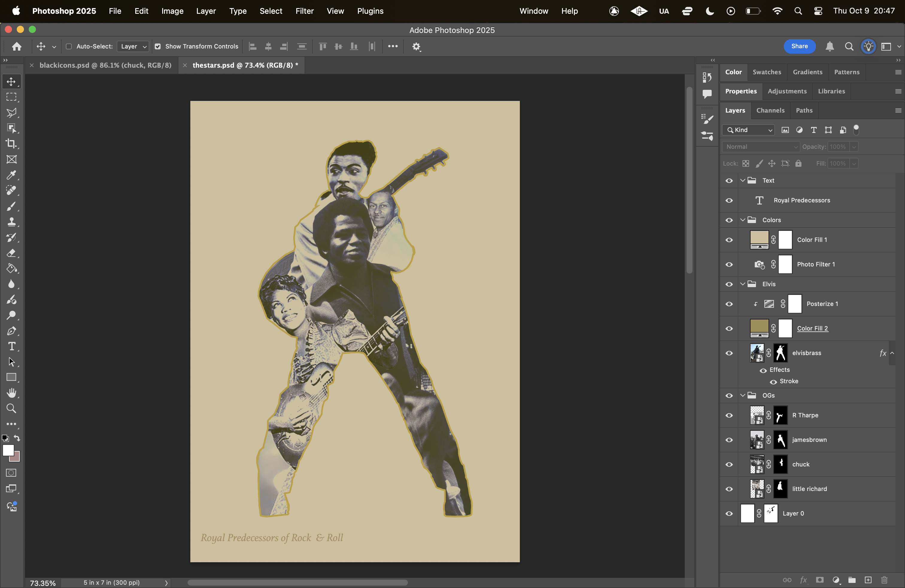Open the Filter menu

tap(304, 11)
